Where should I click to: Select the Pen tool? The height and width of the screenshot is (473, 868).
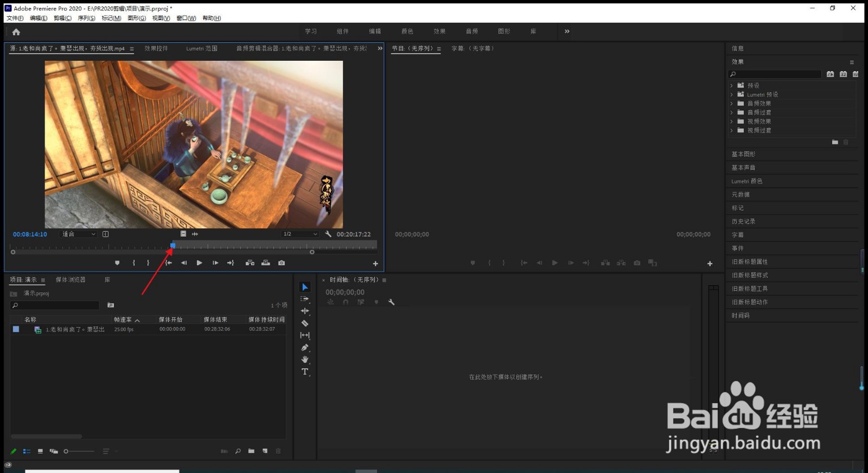pos(305,348)
